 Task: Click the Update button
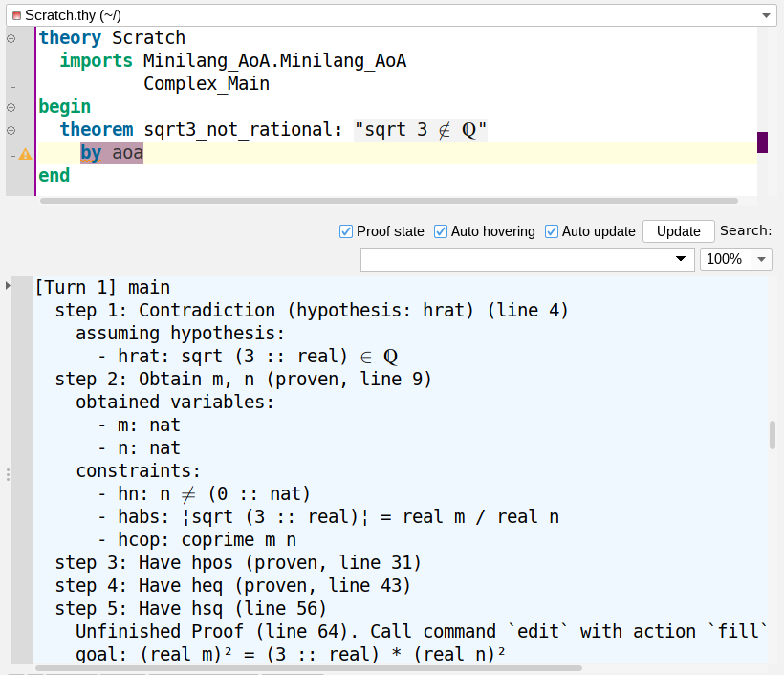pyautogui.click(x=679, y=231)
